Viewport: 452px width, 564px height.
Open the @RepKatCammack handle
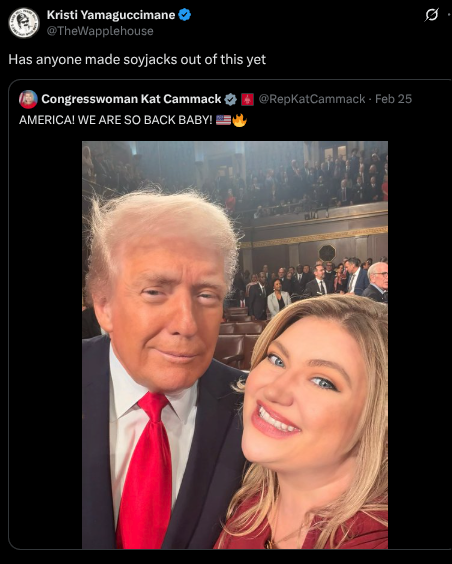[312, 99]
